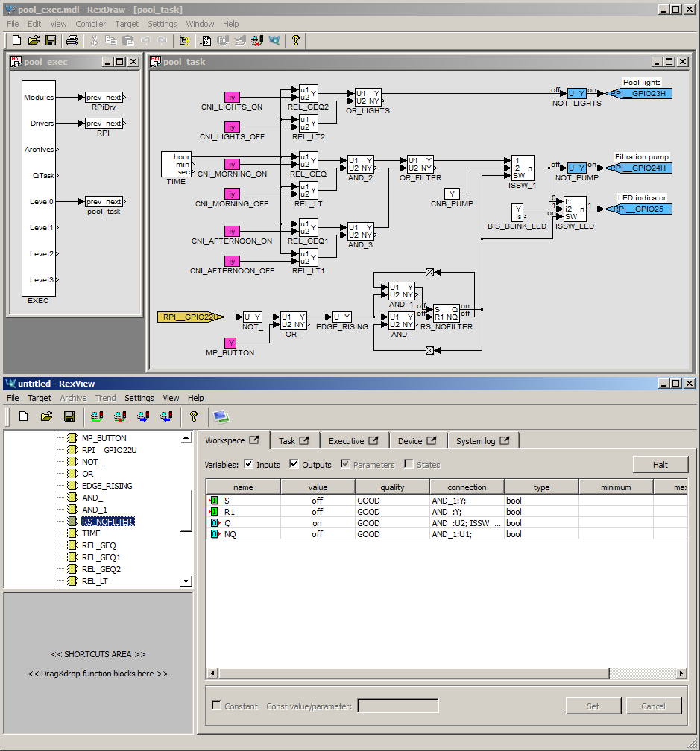Viewport: 700px width, 751px height.
Task: Click the Const value/parameter input field
Action: click(x=398, y=706)
